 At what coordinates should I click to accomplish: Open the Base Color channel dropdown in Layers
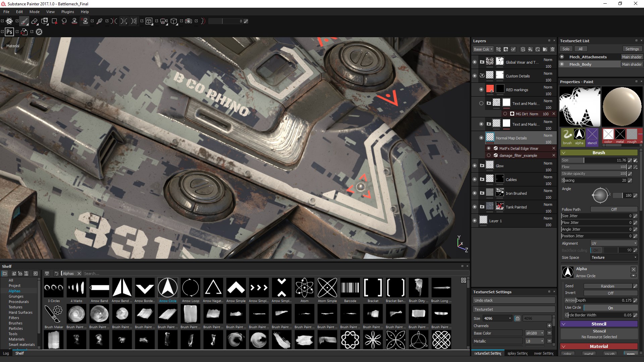pyautogui.click(x=483, y=49)
